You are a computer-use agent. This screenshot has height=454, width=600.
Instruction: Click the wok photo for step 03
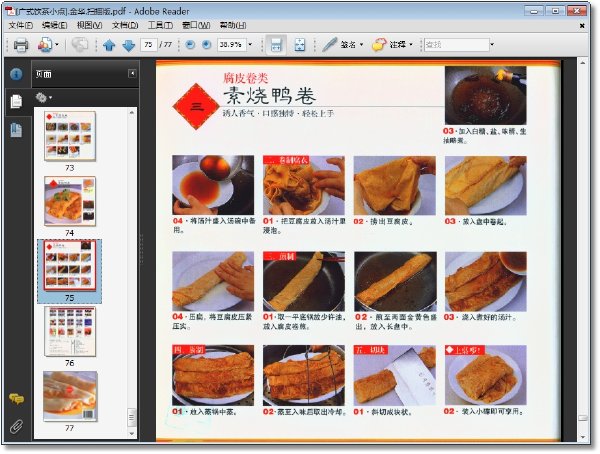(x=486, y=95)
